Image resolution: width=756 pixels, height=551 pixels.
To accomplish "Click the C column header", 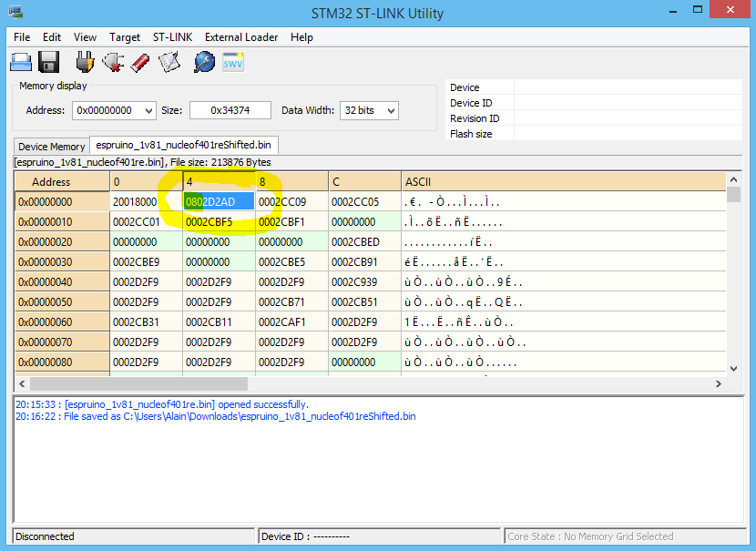I will pos(364,182).
